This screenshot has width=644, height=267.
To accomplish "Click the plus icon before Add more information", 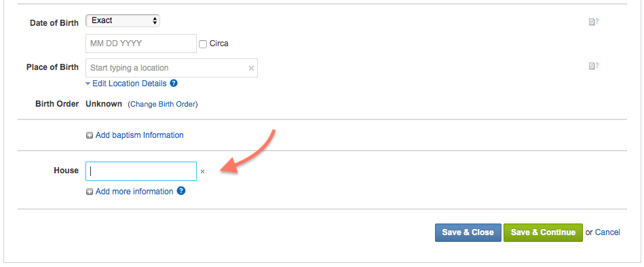I will click(90, 192).
